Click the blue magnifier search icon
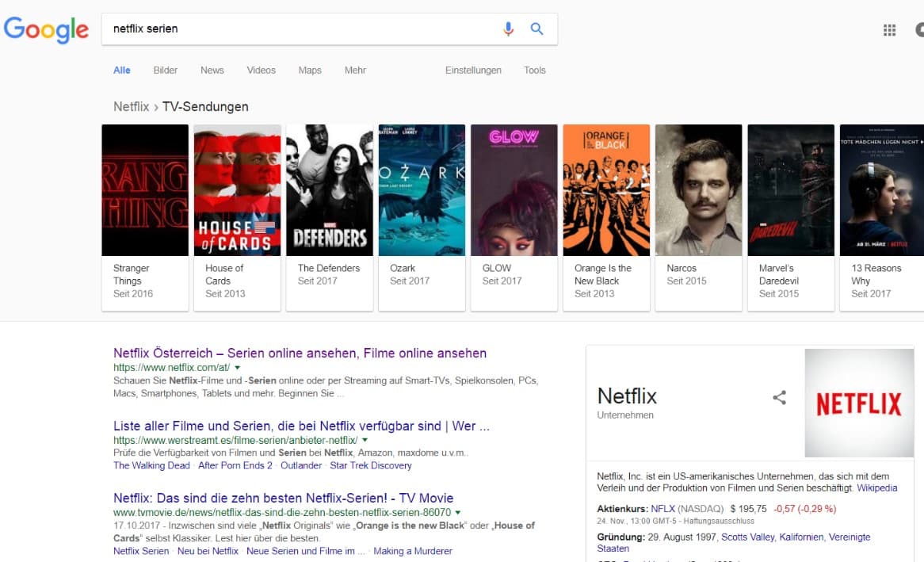 pyautogui.click(x=536, y=29)
